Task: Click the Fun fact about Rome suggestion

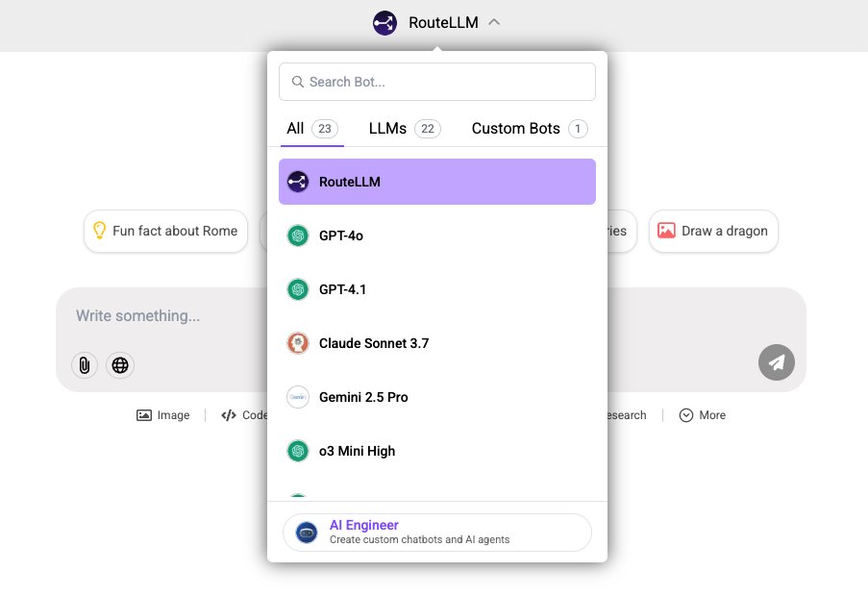Action: [165, 232]
